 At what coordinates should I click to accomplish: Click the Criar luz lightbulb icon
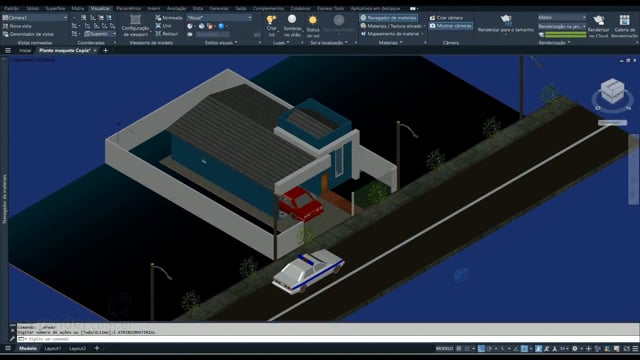coord(271,20)
